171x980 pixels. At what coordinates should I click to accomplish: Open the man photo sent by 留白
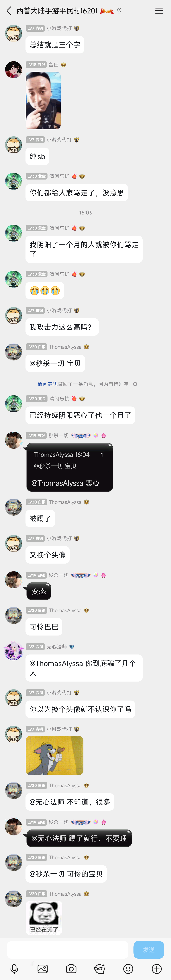pyautogui.click(x=43, y=100)
